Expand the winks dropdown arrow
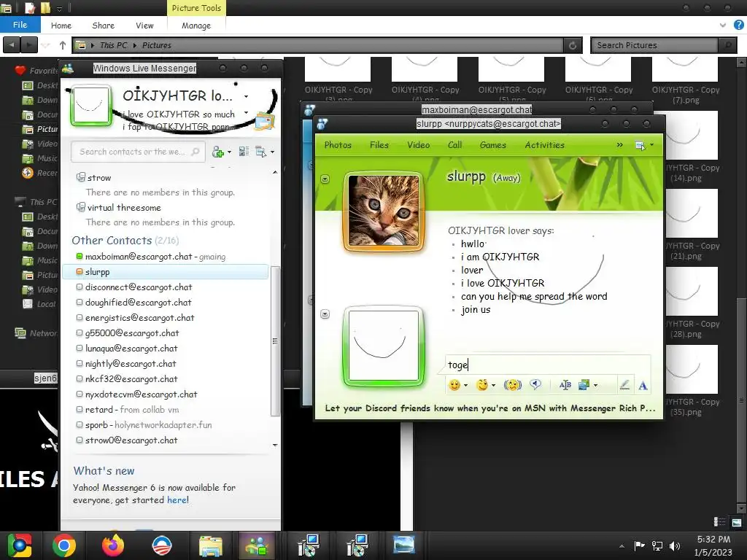Screen dimensions: 747x560 [x=493, y=385]
